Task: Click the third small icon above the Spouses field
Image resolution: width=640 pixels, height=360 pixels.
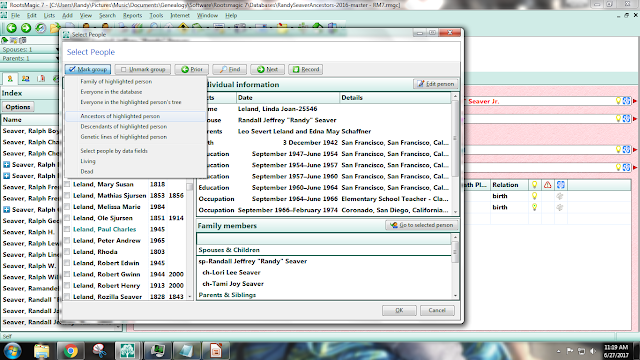Action: (23, 40)
